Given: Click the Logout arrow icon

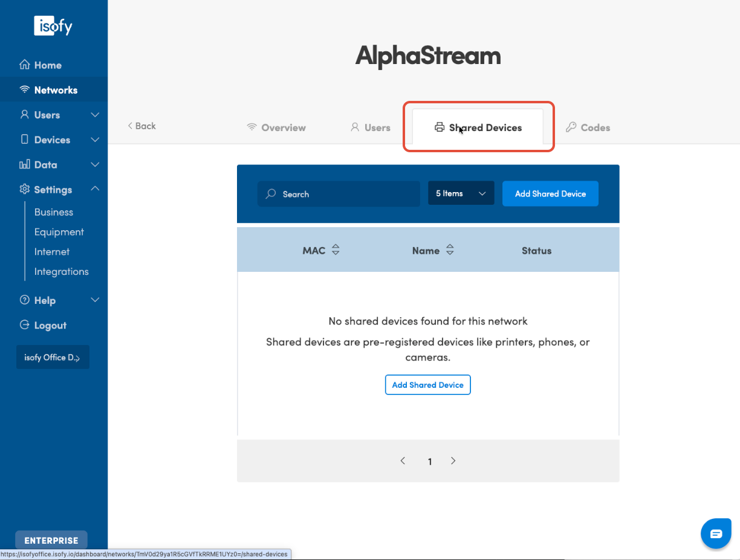Looking at the screenshot, I should (24, 325).
